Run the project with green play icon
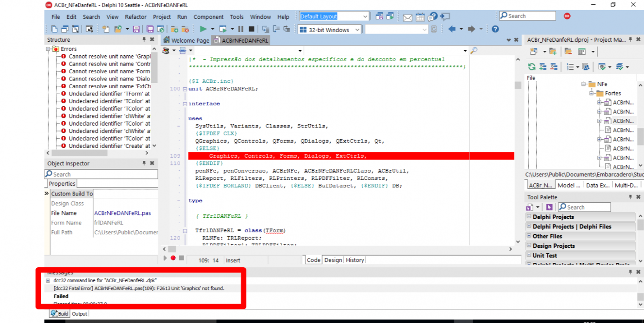 (x=203, y=29)
